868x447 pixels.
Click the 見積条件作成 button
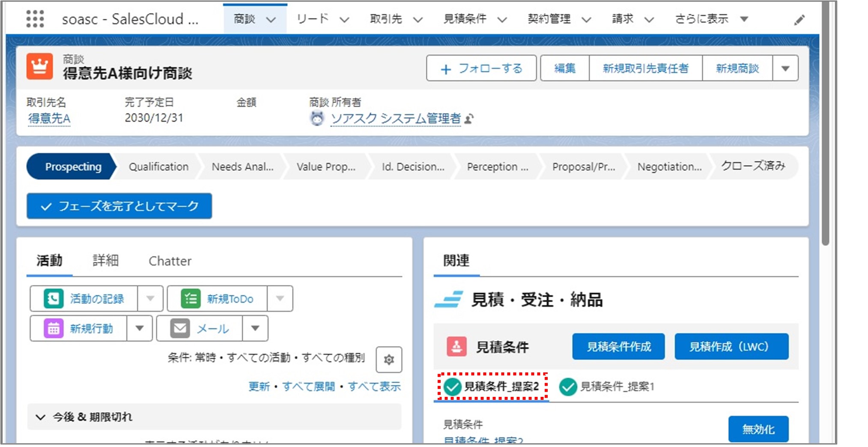click(x=618, y=346)
